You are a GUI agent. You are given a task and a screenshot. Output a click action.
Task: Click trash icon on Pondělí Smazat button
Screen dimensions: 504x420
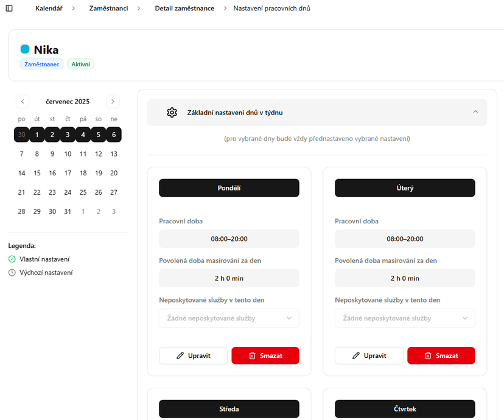click(x=253, y=355)
